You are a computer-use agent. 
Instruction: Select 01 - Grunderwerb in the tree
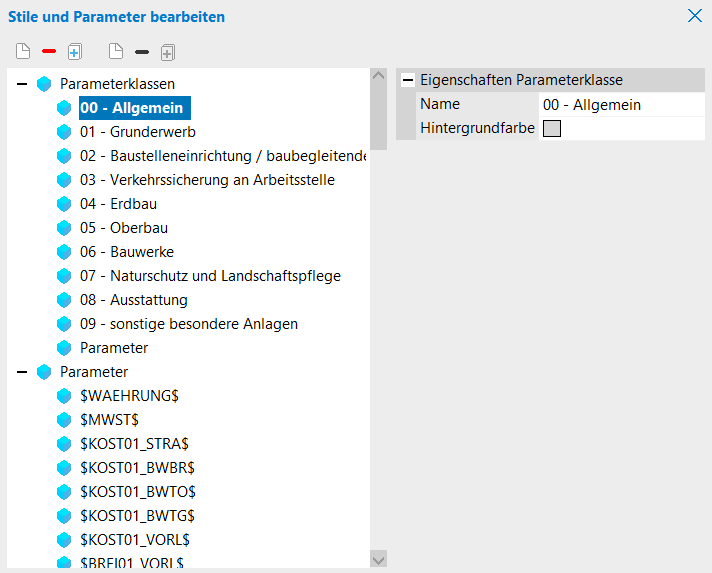[137, 132]
